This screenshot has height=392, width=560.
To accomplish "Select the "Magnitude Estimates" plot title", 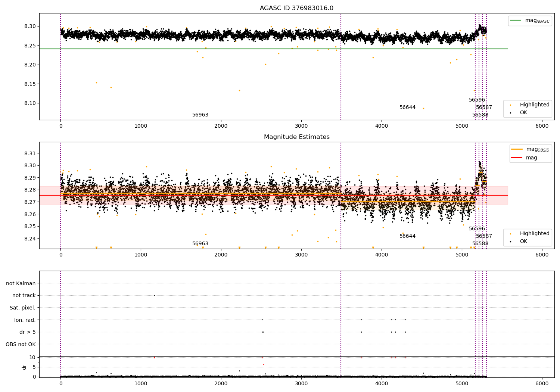I will click(x=296, y=137).
